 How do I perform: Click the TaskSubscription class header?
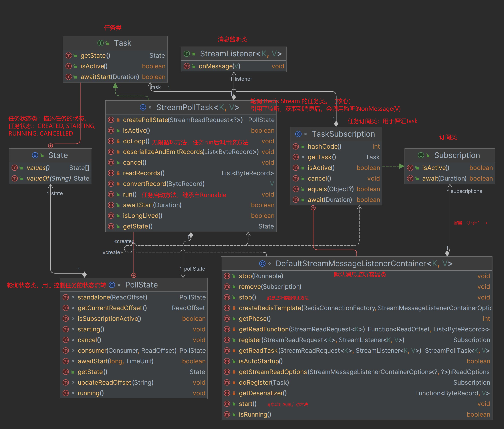(343, 134)
